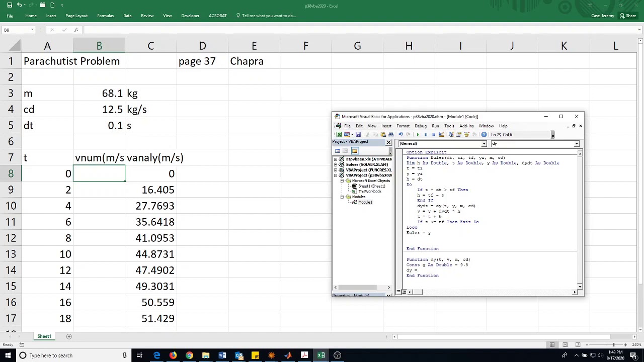Save the workbook from Quick Access Toolbar
644x362 pixels.
coord(10,5)
